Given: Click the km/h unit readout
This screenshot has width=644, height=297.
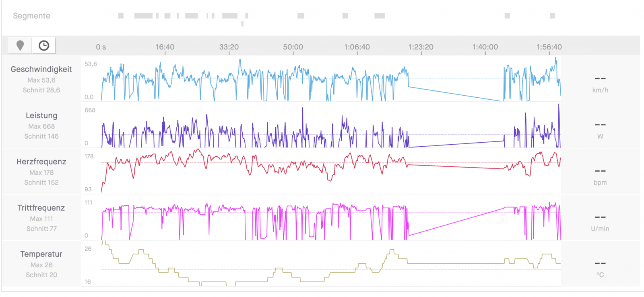Looking at the screenshot, I should coord(600,90).
